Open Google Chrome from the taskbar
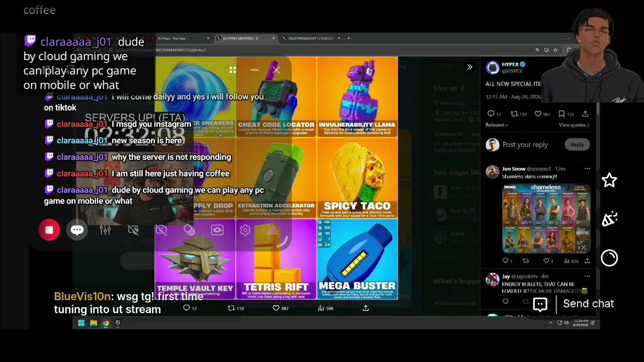 tap(106, 323)
